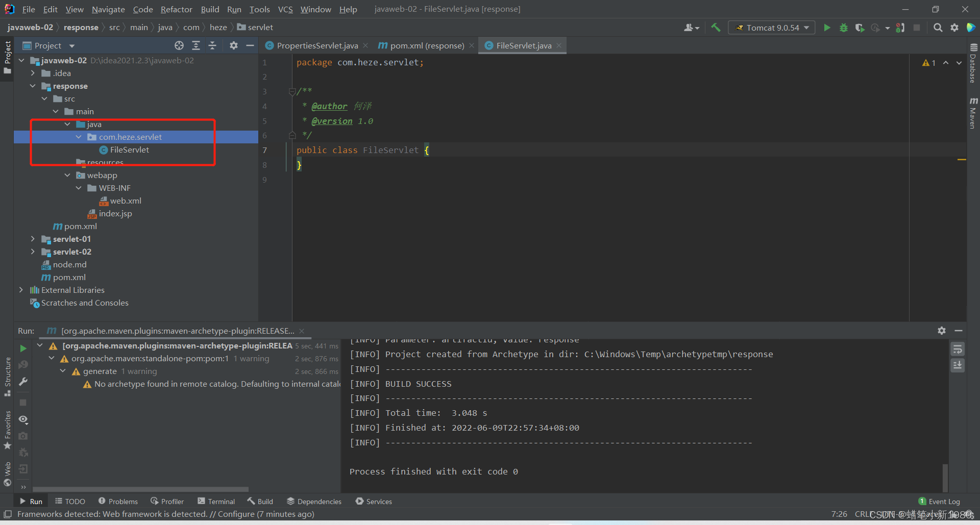The width and height of the screenshot is (980, 525).
Task: Click line number 7 in editor gutter
Action: click(x=264, y=151)
